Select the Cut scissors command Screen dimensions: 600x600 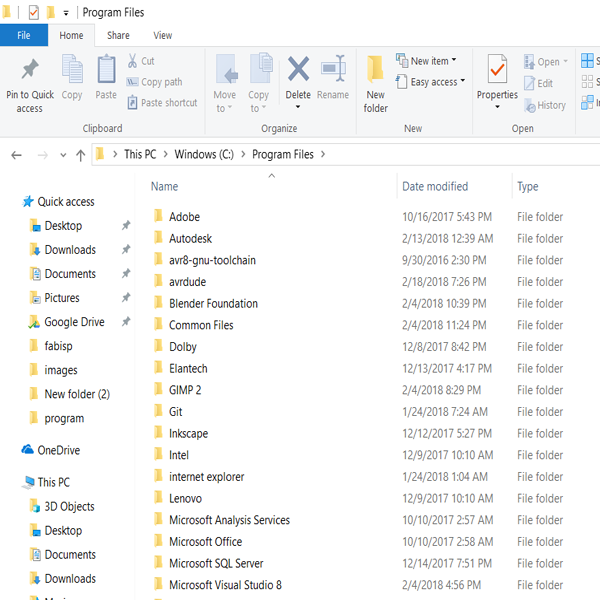[141, 61]
